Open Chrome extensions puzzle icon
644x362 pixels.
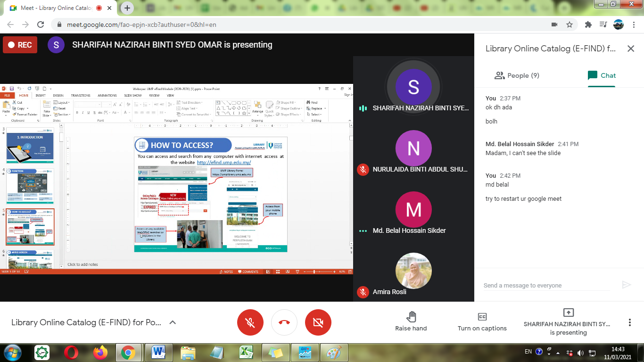[x=588, y=25]
